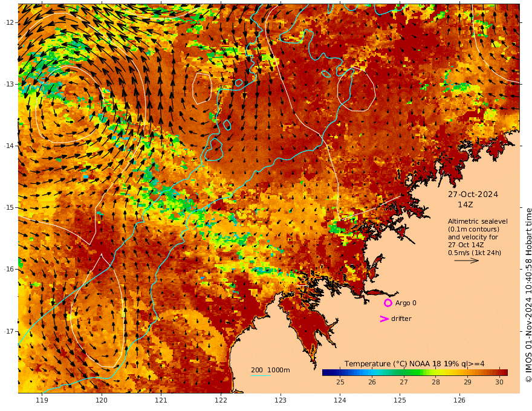Click the 'Argo 0' legend label
This screenshot has height=411, width=532.
coord(406,303)
